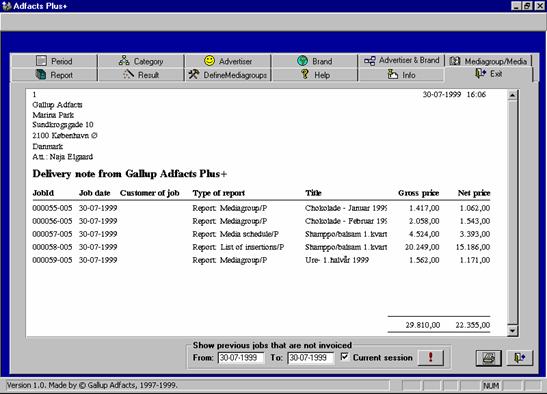This screenshot has width=547, height=394.
Task: Select the Advertiser tab
Action: pyautogui.click(x=228, y=61)
